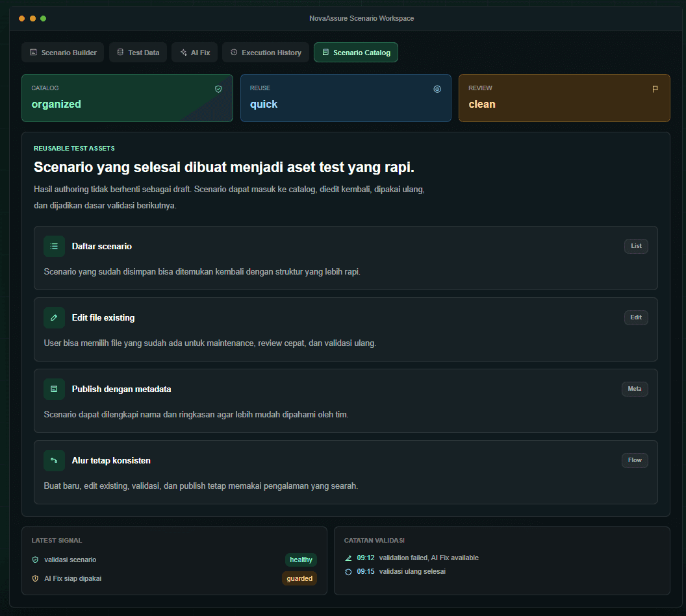
Task: Open the Reuse quick card
Action: pos(346,98)
